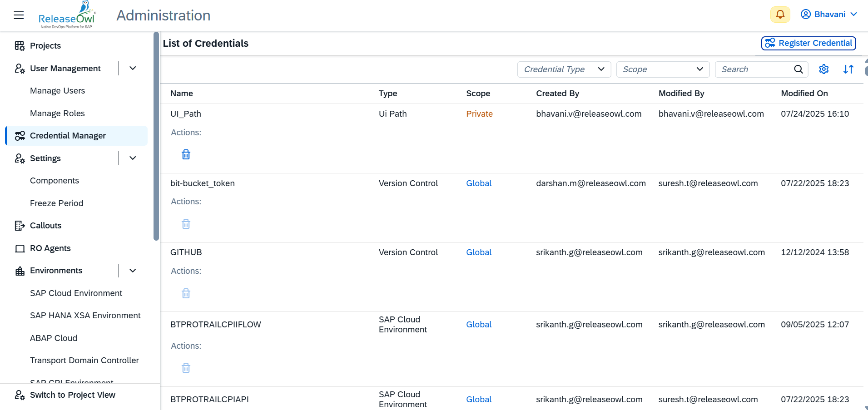Open the Bhavani user menu

828,15
